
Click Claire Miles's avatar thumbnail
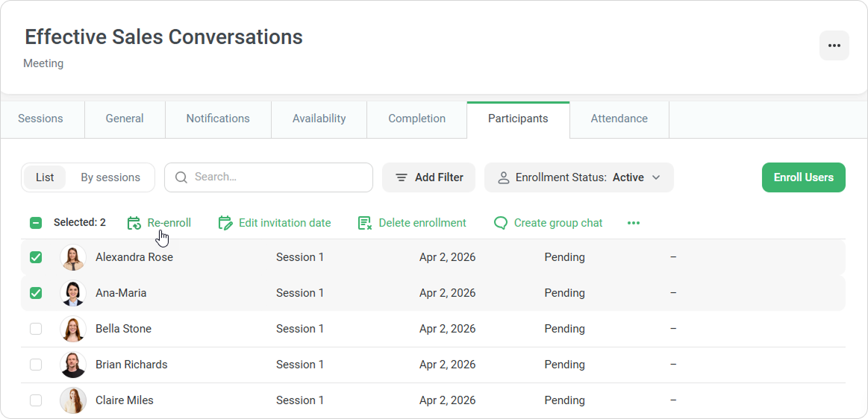pyautogui.click(x=73, y=400)
